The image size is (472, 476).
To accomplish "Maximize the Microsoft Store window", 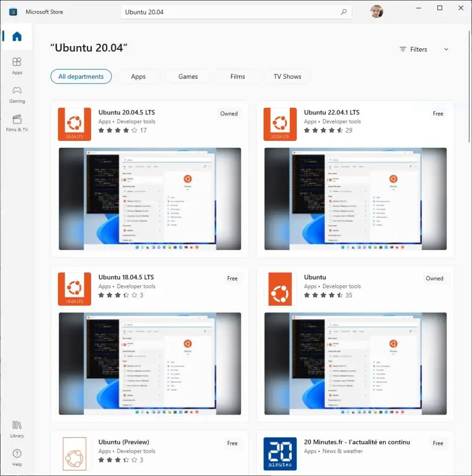I will 440,8.
